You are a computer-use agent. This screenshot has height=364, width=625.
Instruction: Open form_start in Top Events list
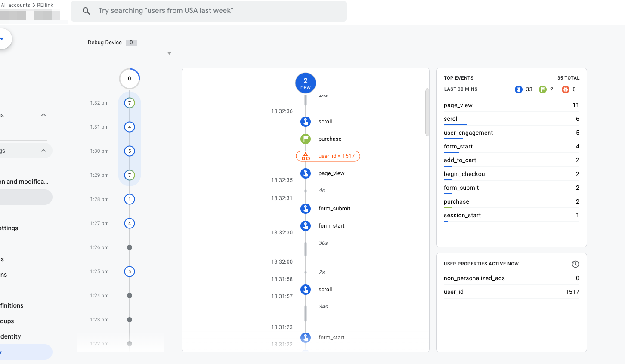click(x=511, y=147)
